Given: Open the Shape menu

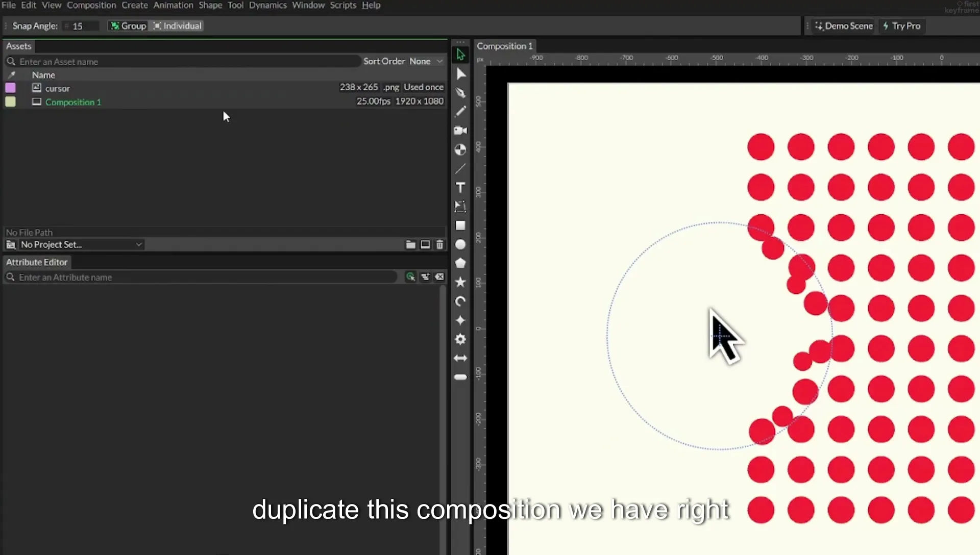Looking at the screenshot, I should (x=210, y=5).
